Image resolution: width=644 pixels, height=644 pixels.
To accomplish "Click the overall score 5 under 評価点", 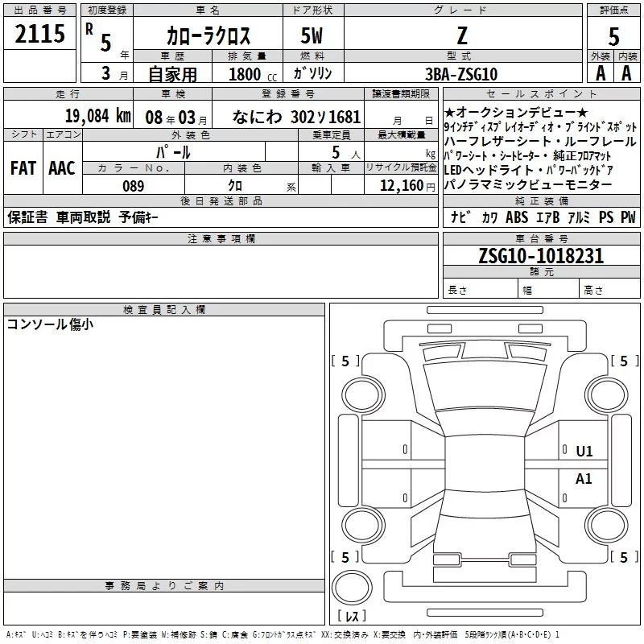I will [613, 36].
